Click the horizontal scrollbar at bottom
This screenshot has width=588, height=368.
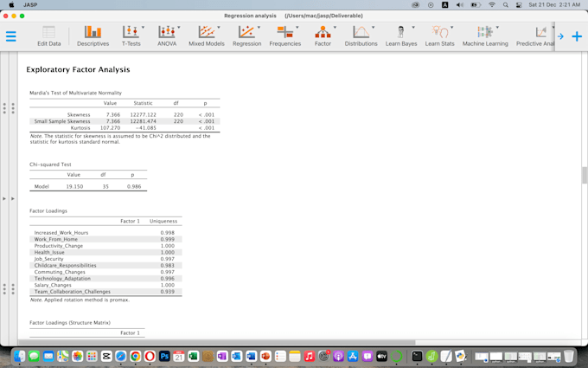coord(217,343)
